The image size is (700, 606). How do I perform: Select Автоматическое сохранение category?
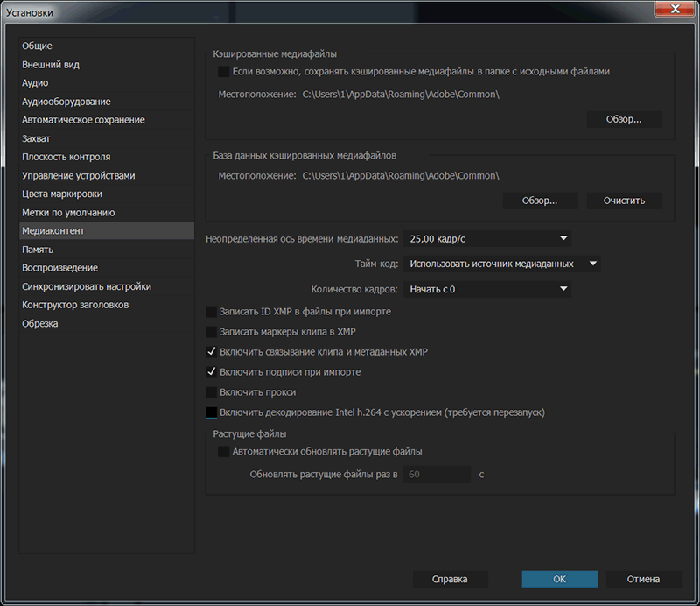pos(107,120)
